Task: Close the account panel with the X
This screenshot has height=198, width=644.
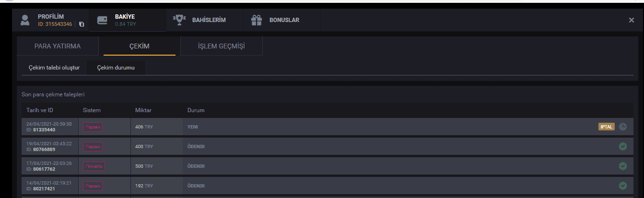Action: 632,20
